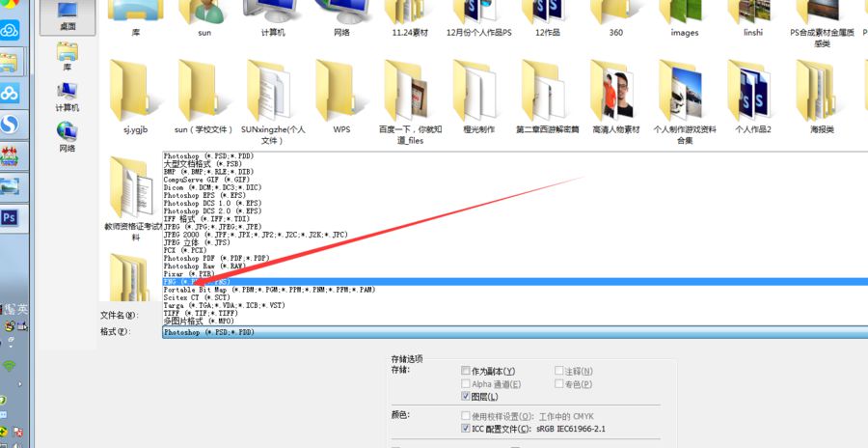Select the sun（学校文件）folder
This screenshot has height=448, width=868.
[204, 97]
